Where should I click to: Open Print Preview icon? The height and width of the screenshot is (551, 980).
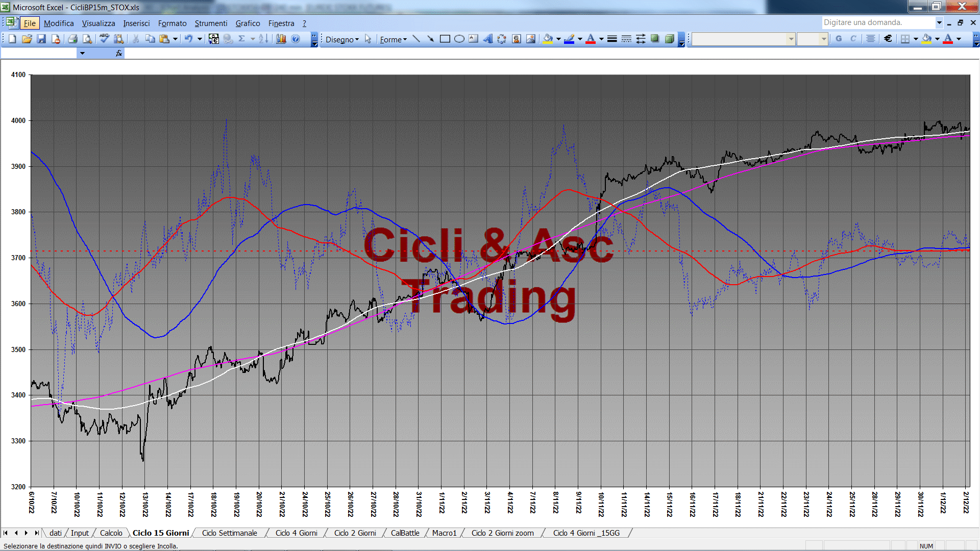pyautogui.click(x=87, y=39)
